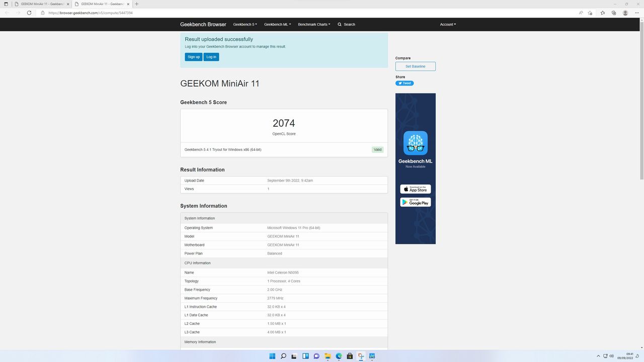
Task: Add this page to favorites star icon
Action: pyautogui.click(x=590, y=13)
